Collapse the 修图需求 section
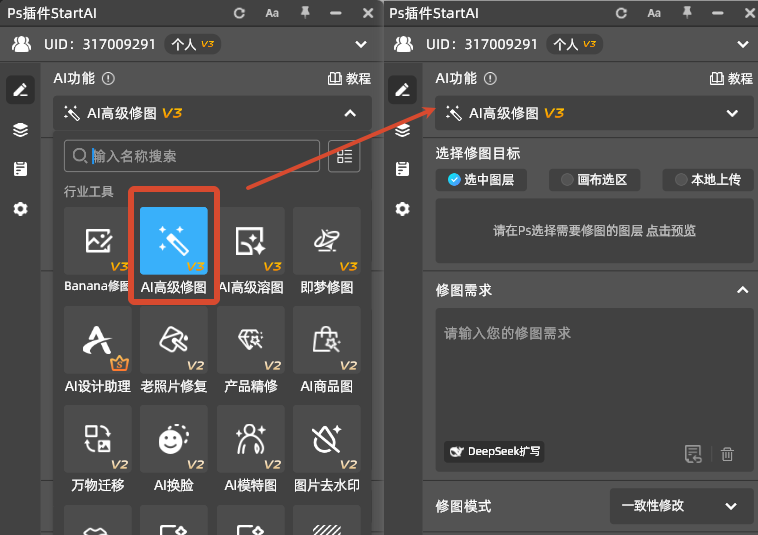This screenshot has height=535, width=758. pos(743,290)
